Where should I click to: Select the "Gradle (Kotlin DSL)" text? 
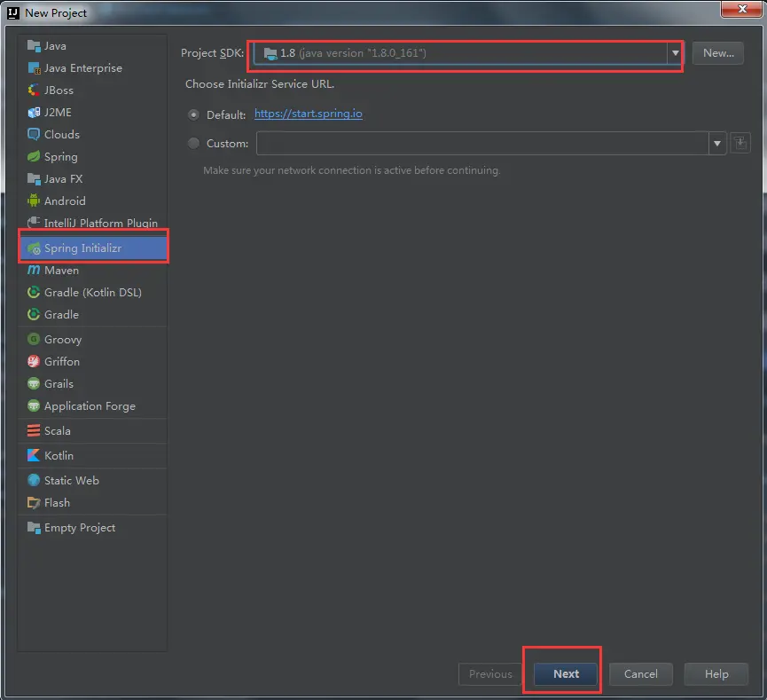(93, 292)
